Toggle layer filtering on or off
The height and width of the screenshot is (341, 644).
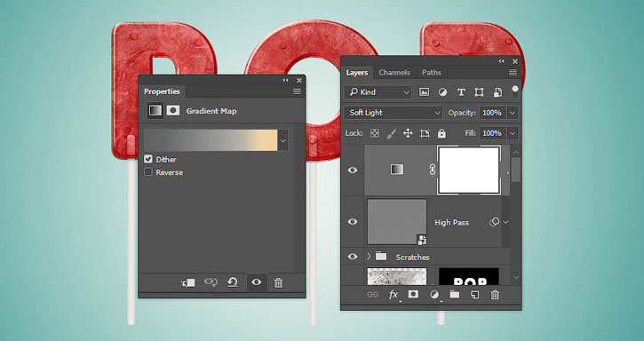pos(515,91)
